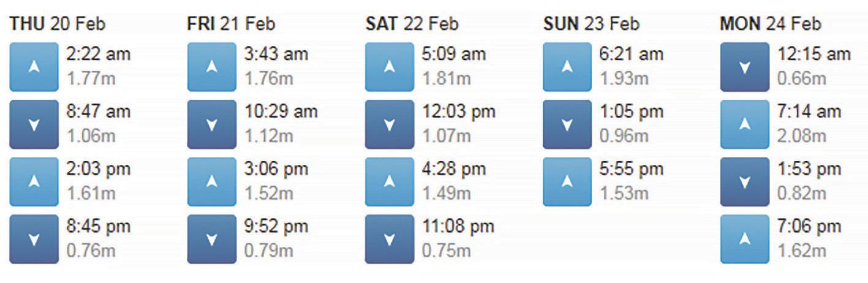Select the Thursday 8:45 pm low tide arrow
This screenshot has width=868, height=283.
point(34,240)
